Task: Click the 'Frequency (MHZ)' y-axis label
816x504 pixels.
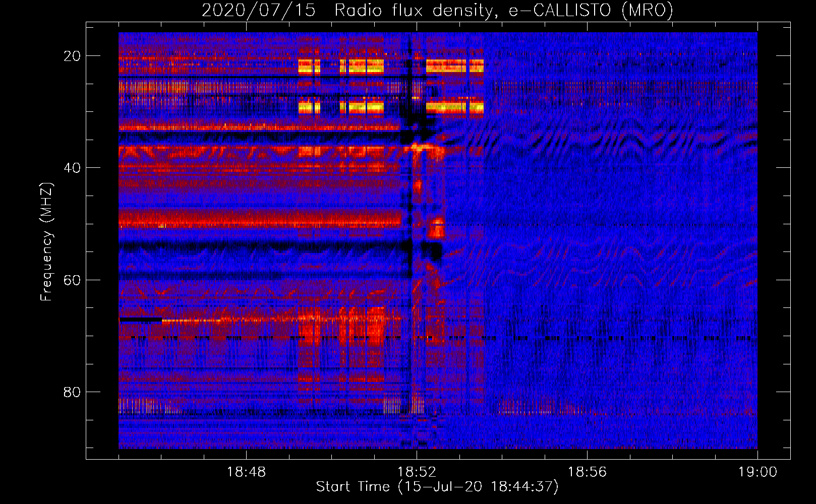Action: 46,242
